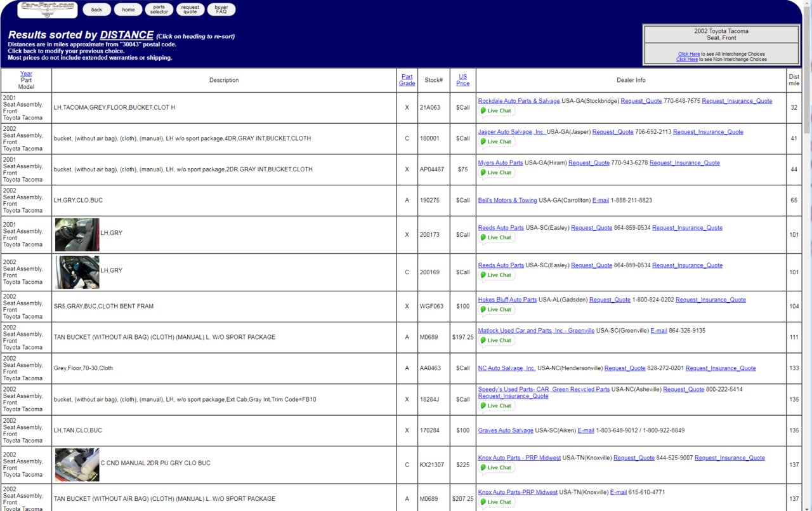
Task: Start Live Chat with Rockdale Auto Parts
Action: coord(496,111)
